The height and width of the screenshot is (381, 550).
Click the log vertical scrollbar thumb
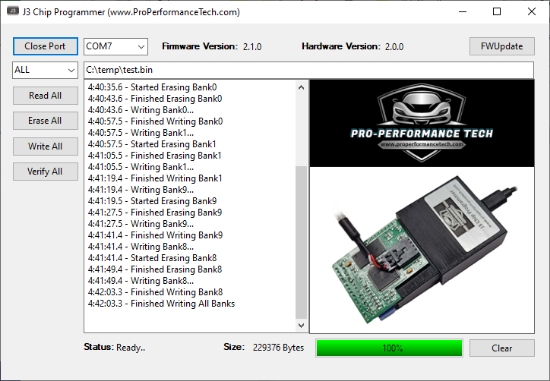[301, 242]
